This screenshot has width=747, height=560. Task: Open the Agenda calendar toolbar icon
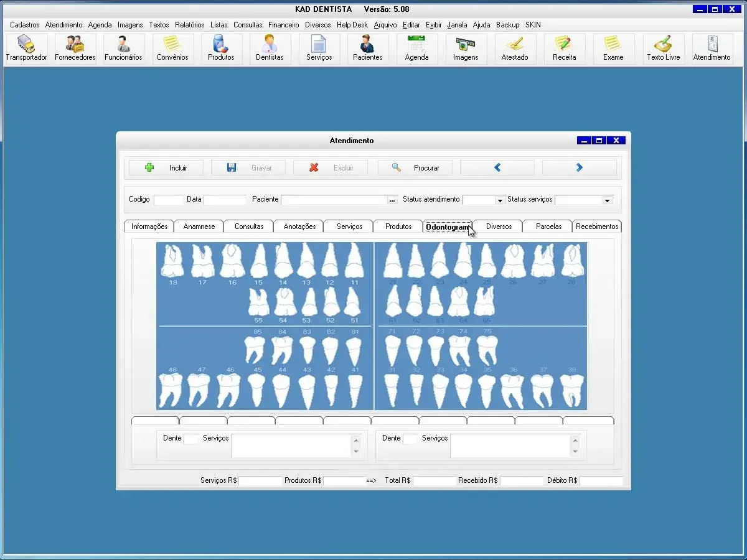(x=416, y=49)
